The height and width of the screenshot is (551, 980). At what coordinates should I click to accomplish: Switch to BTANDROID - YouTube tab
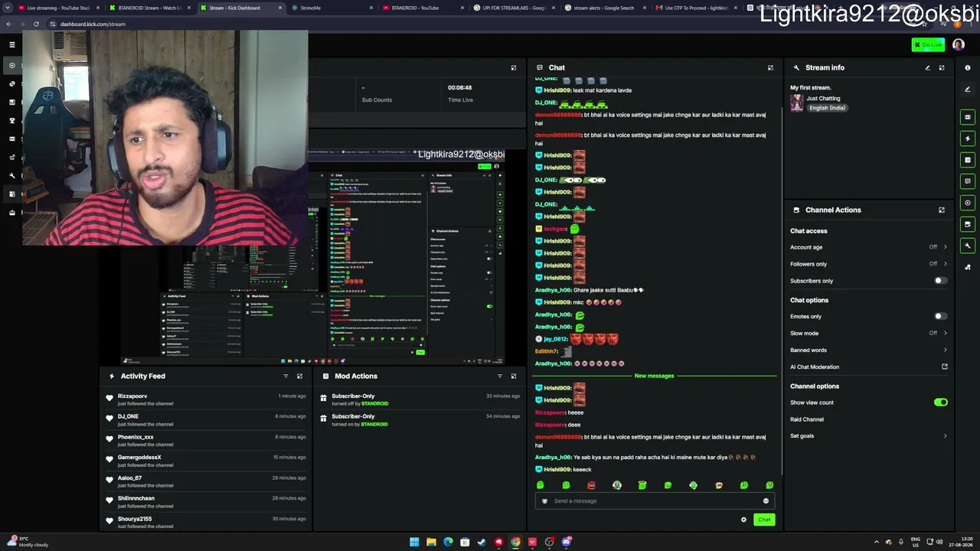coord(423,8)
